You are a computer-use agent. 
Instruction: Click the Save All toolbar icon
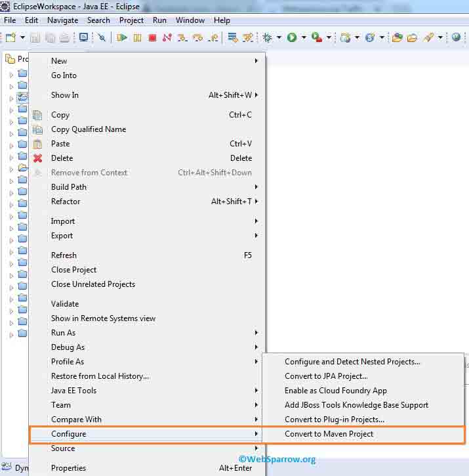tap(50, 37)
